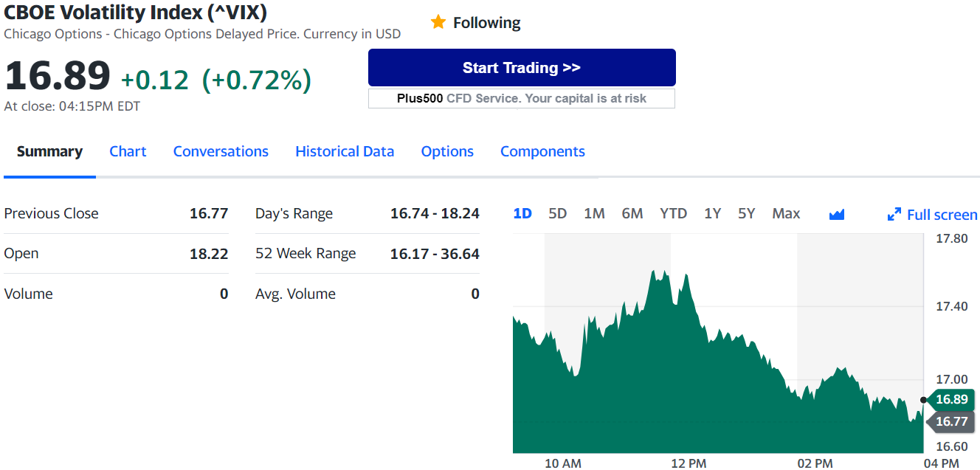Select the 1M chart range
This screenshot has height=470, width=980.
tap(594, 213)
